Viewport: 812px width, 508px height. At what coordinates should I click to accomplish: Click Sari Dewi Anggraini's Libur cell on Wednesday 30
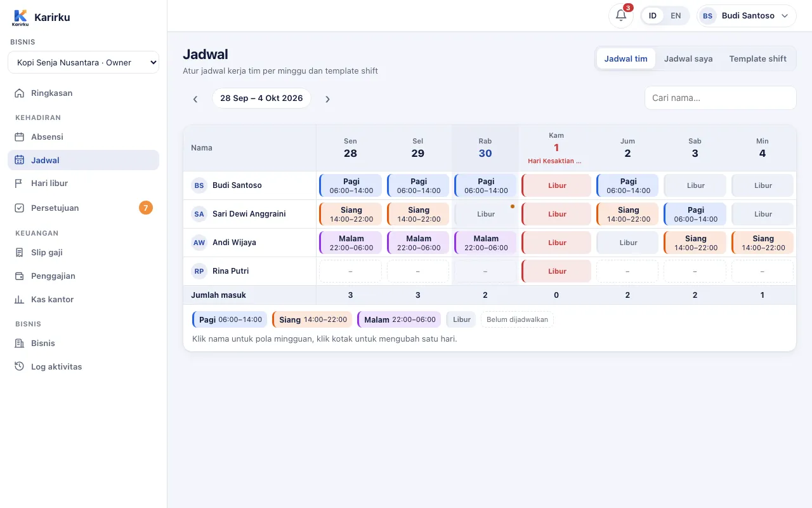coord(485,214)
